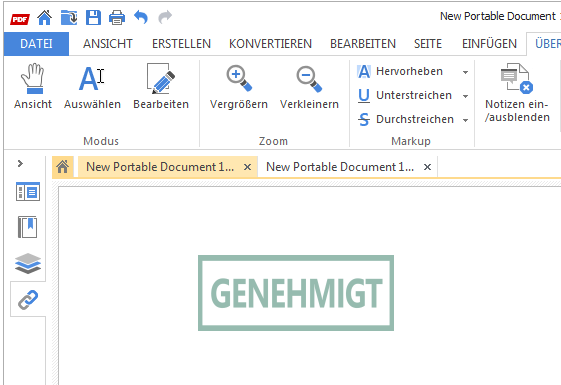Close the second document tab
The image size is (561, 385).
click(427, 167)
